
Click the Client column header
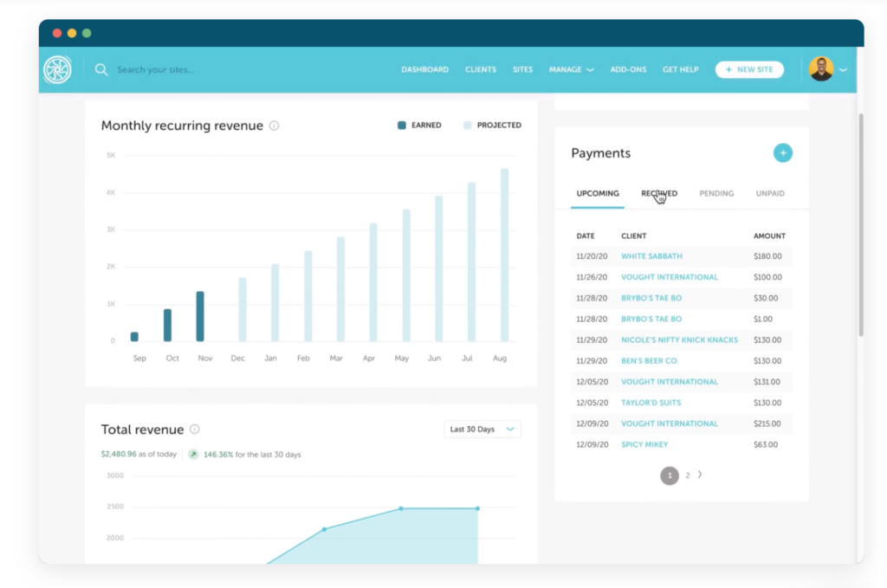(633, 236)
